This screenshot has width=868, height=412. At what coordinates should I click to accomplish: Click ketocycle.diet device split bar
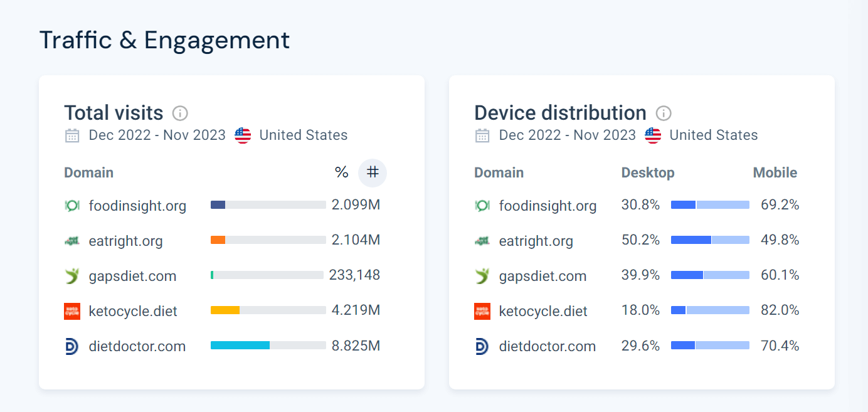point(710,310)
